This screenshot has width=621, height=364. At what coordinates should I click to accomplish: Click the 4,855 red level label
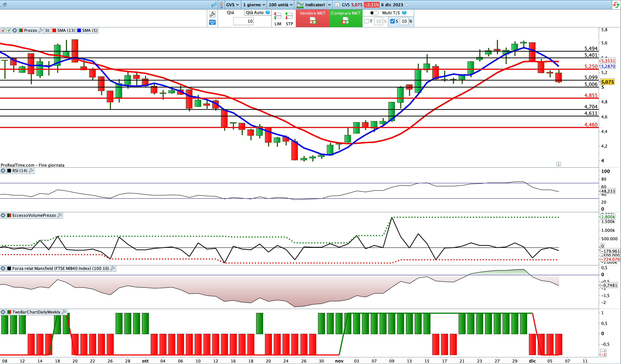click(x=591, y=95)
